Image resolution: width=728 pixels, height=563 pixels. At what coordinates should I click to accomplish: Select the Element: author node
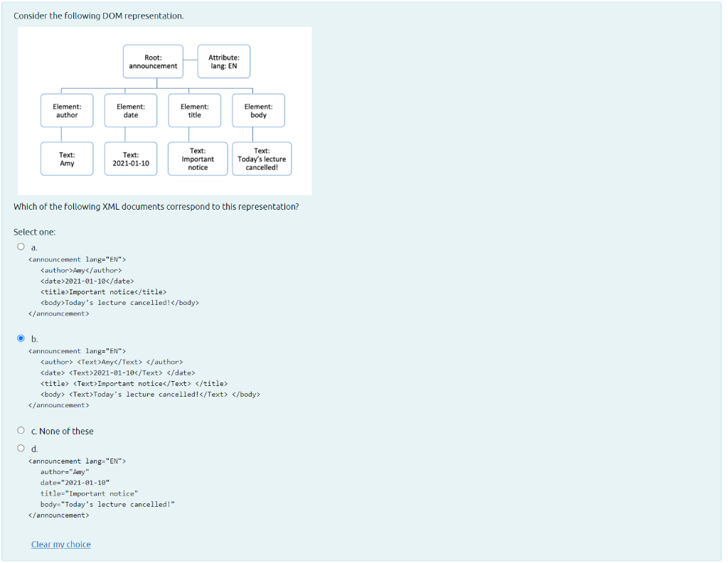(66, 110)
